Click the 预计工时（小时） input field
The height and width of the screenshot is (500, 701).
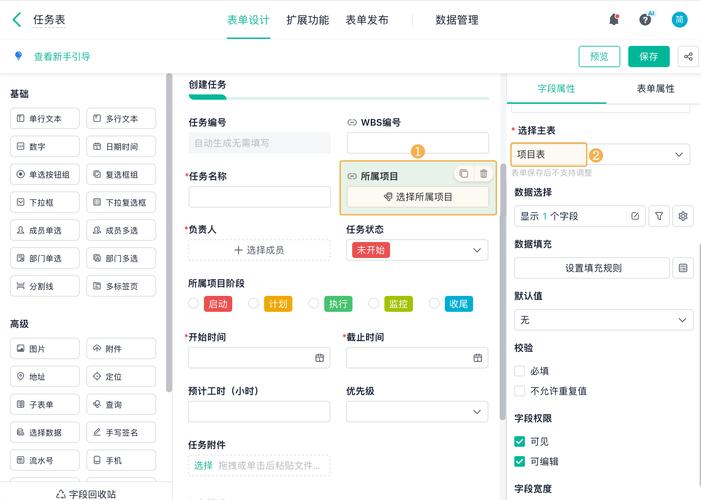click(x=259, y=411)
